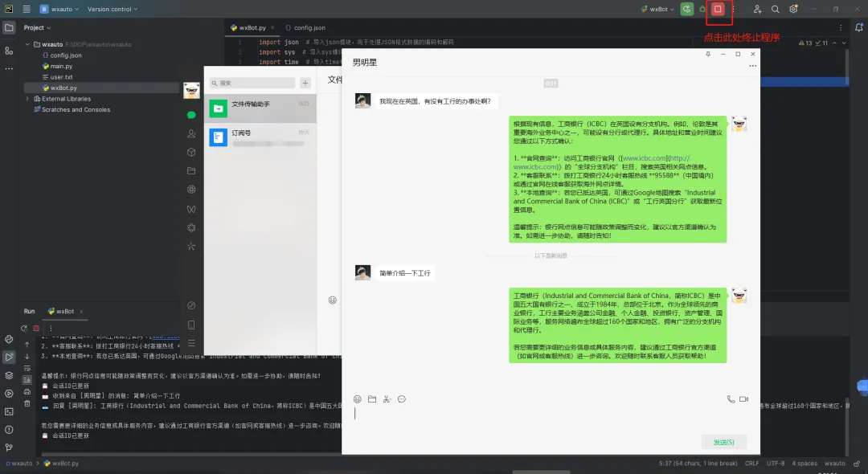Select 文件传输助手 conversation in WeChat list
This screenshot has width=868, height=474.
point(260,108)
